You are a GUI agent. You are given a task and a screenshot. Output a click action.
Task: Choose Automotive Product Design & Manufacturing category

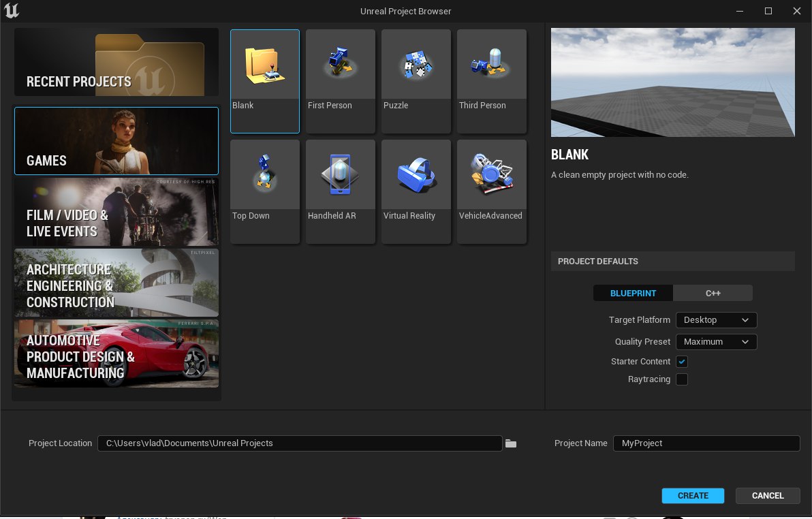pos(116,353)
